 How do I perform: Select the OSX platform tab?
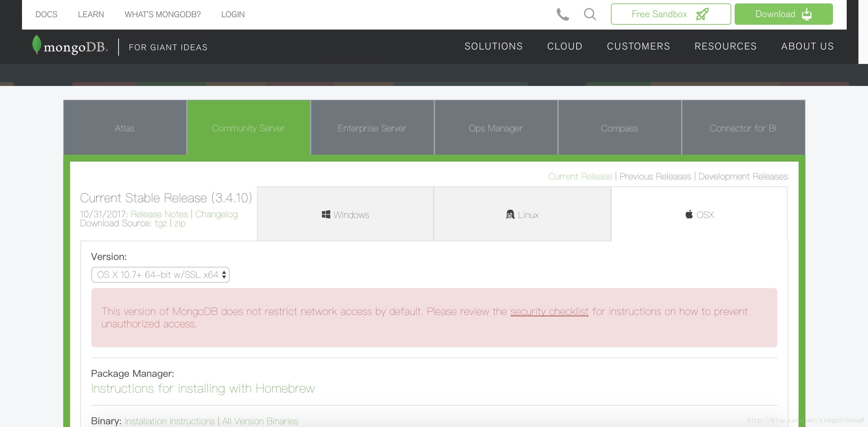point(699,214)
